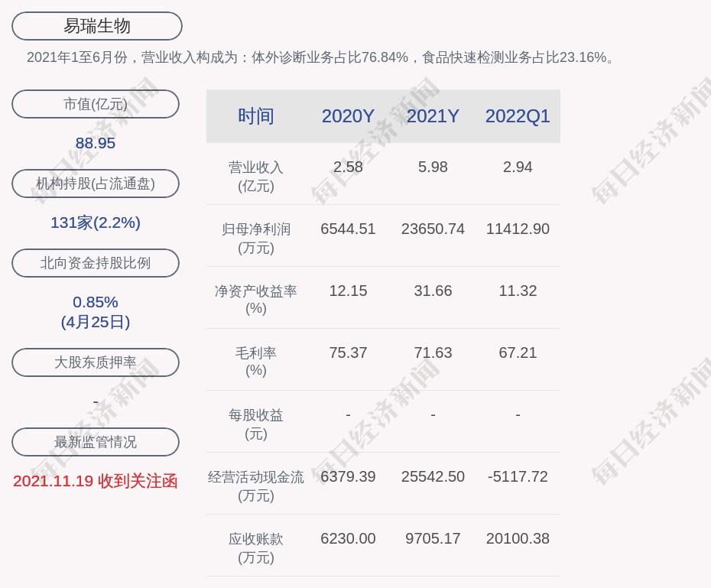The width and height of the screenshot is (711, 588).
Task: Select the 每股收益 (元) row label
Action: click(256, 424)
